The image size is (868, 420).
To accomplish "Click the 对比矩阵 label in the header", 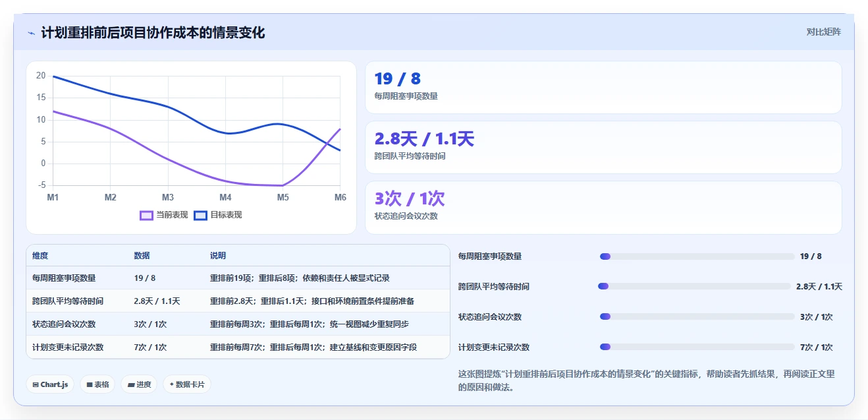I will click(x=824, y=32).
